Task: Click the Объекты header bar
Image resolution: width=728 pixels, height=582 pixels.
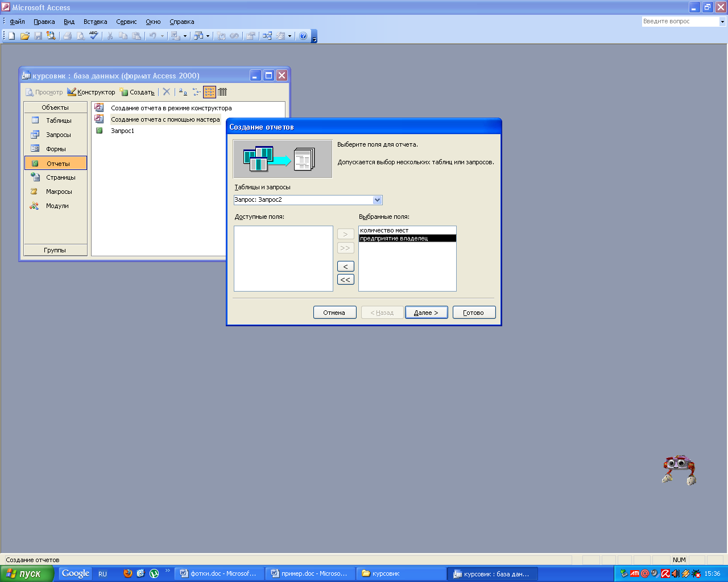Action: tap(56, 107)
